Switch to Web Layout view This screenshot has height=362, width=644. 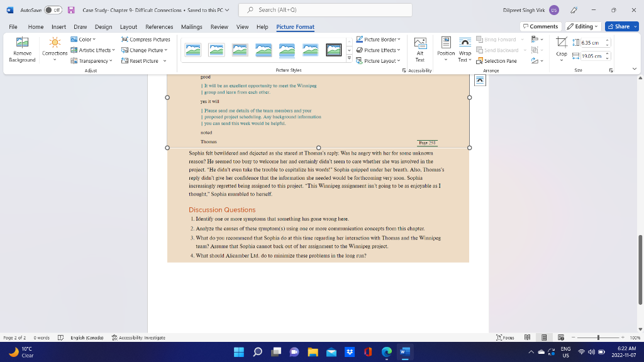[560, 337]
